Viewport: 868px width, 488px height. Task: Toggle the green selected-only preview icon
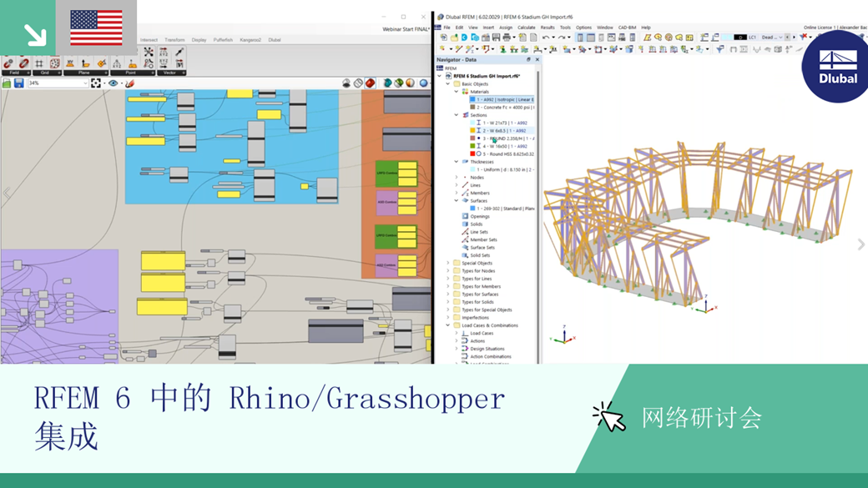pos(399,83)
